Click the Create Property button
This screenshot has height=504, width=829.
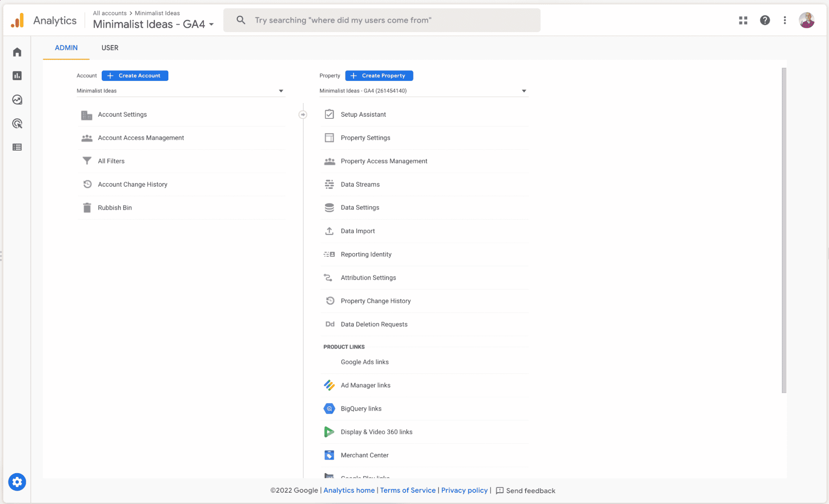click(379, 75)
